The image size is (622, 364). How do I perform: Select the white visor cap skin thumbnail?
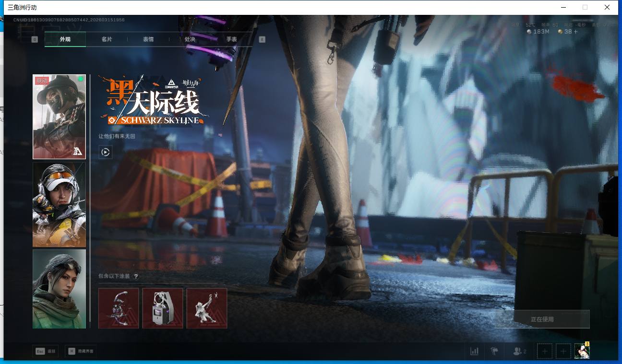pos(59,205)
